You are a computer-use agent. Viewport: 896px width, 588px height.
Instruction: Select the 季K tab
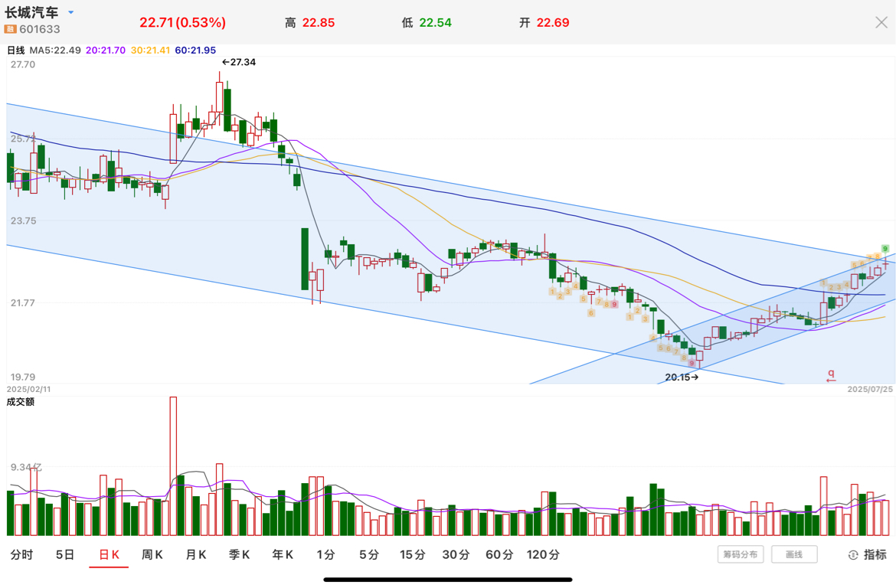pyautogui.click(x=239, y=554)
